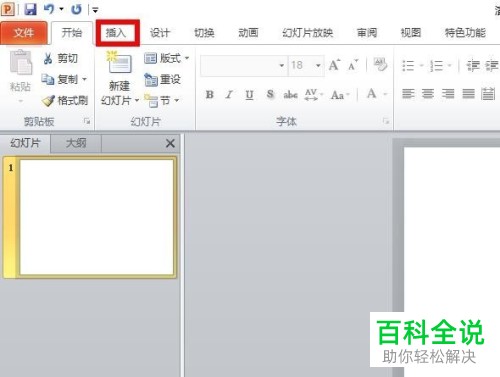Open the 插入 (Insert) ribbon tab
This screenshot has height=377, width=500.
pos(116,33)
